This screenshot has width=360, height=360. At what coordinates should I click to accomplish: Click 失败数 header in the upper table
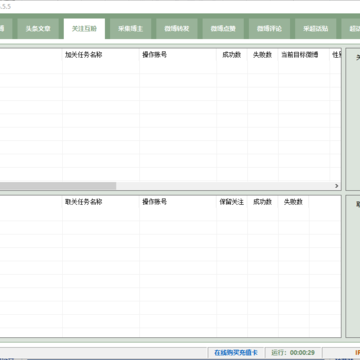point(263,55)
